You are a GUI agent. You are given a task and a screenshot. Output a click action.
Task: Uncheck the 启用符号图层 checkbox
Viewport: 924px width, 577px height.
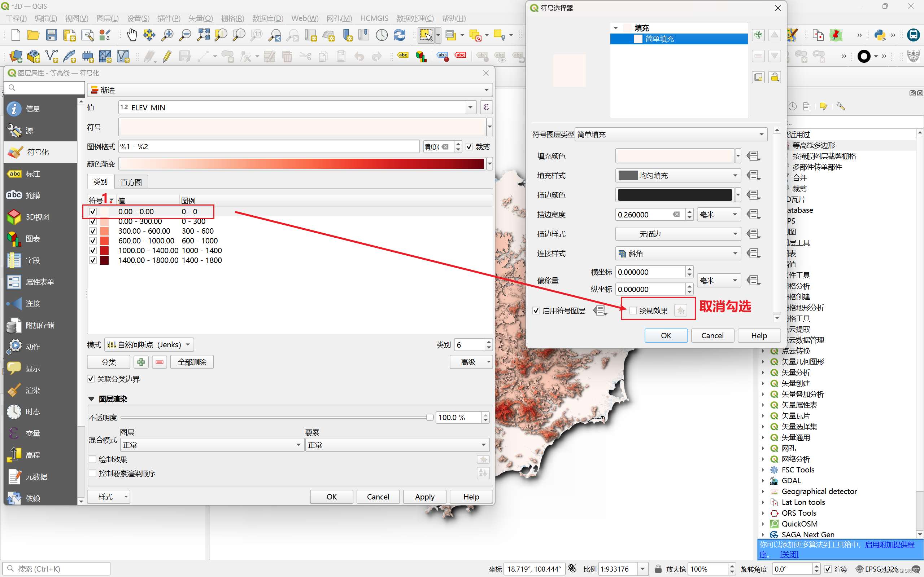click(x=536, y=310)
